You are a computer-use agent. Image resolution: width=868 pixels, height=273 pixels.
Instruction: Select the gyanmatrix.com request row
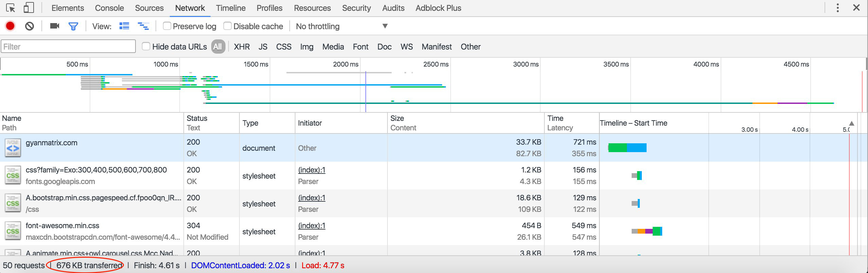[434, 148]
